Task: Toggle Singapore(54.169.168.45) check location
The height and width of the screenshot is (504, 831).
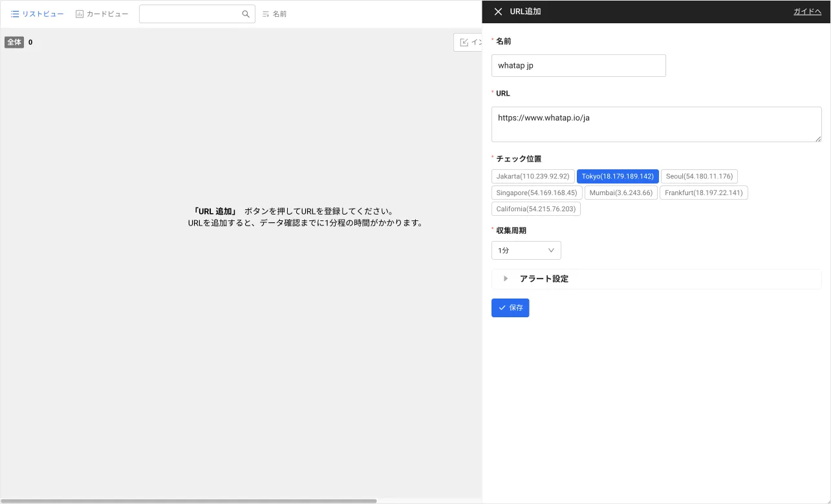Action: (x=537, y=193)
